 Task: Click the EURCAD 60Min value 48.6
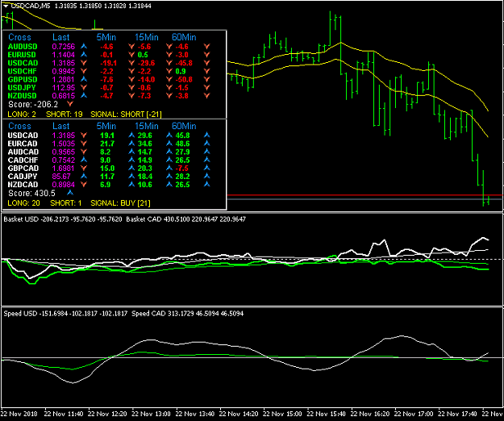pyautogui.click(x=182, y=144)
